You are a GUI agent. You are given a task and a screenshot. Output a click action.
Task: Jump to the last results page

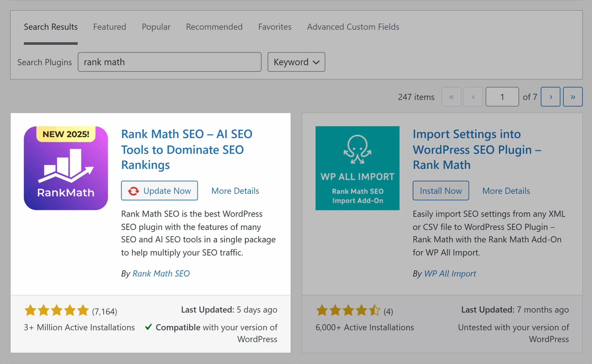click(x=573, y=97)
